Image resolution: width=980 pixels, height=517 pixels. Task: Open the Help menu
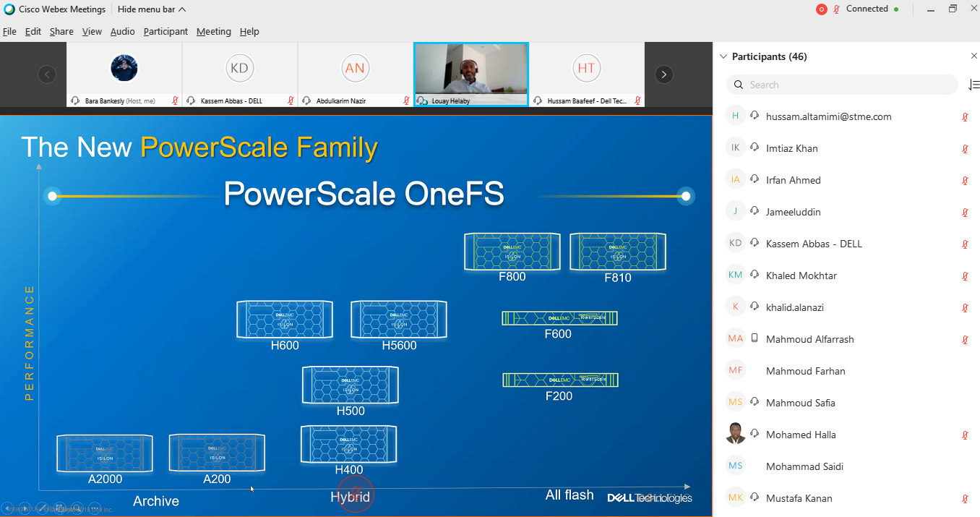point(249,32)
